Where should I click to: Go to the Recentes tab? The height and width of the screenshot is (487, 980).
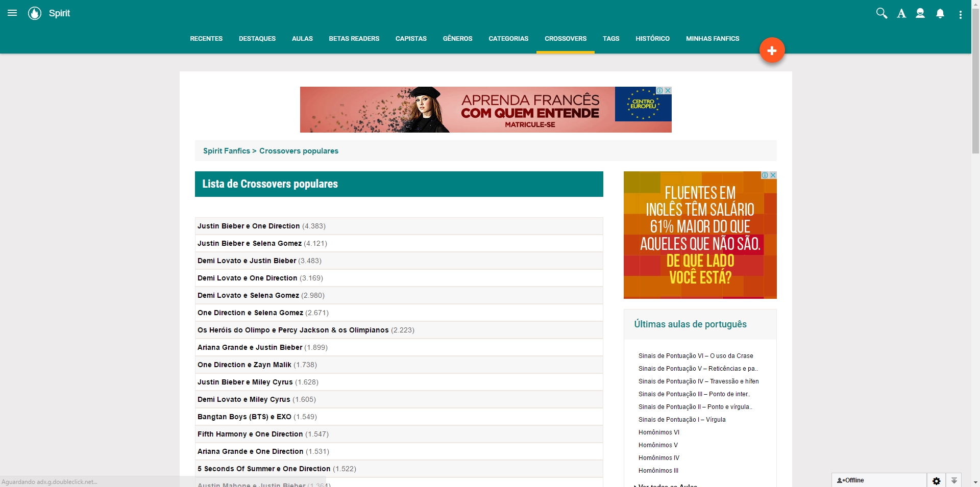206,39
